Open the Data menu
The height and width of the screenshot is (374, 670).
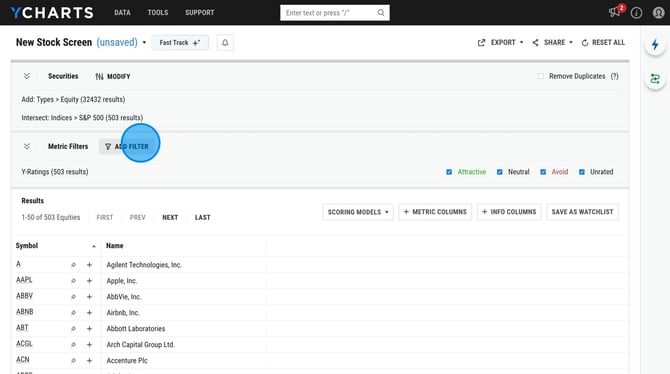tap(122, 12)
